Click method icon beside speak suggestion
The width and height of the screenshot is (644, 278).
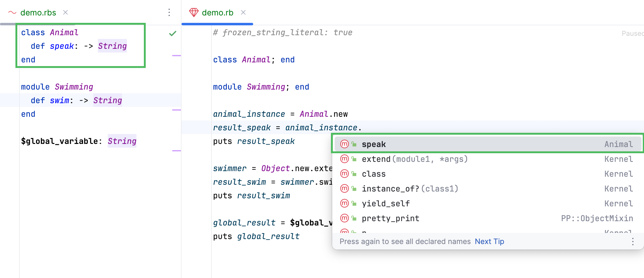pyautogui.click(x=344, y=144)
